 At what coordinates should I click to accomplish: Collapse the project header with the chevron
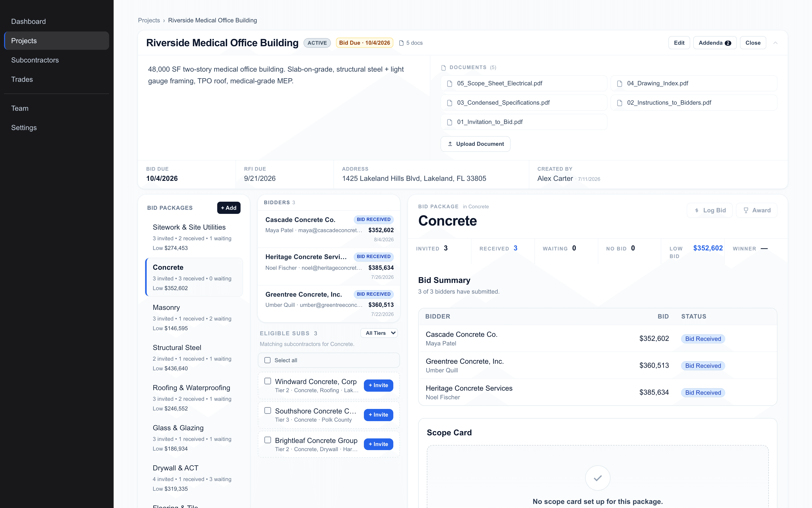pos(775,43)
